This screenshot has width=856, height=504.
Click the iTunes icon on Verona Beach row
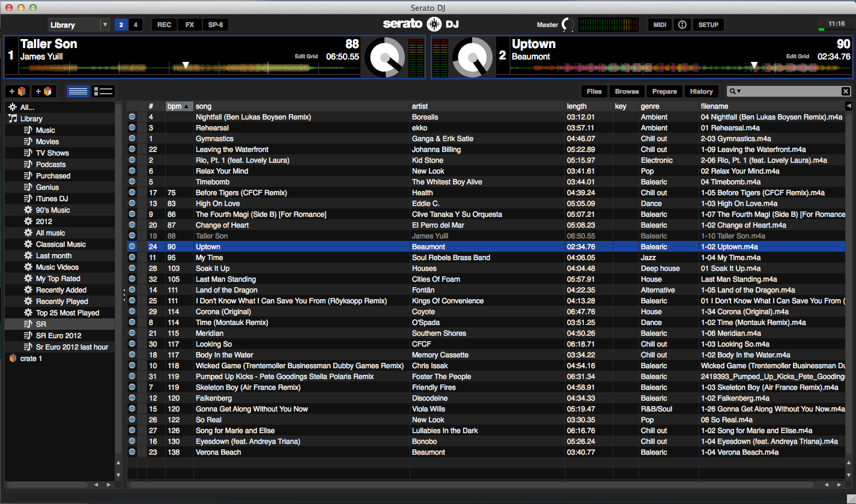click(132, 452)
